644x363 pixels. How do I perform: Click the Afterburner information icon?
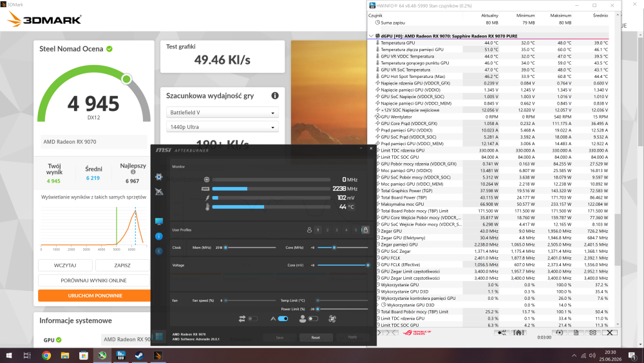pos(159,237)
